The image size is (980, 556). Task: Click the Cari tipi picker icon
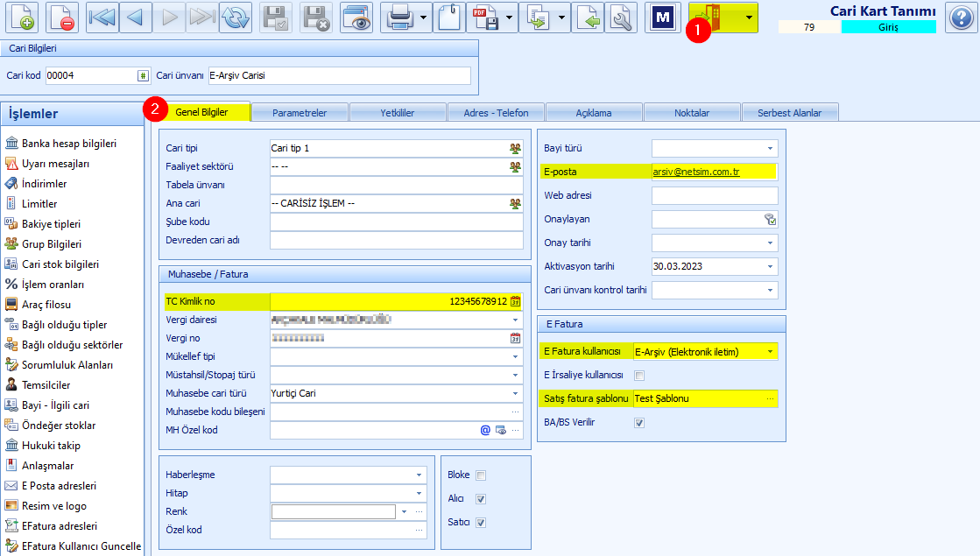[515, 148]
